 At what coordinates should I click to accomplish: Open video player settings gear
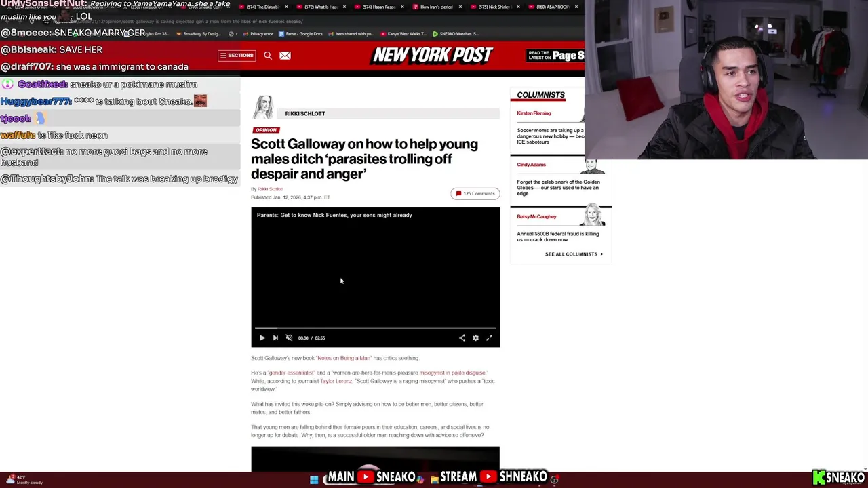pos(475,338)
